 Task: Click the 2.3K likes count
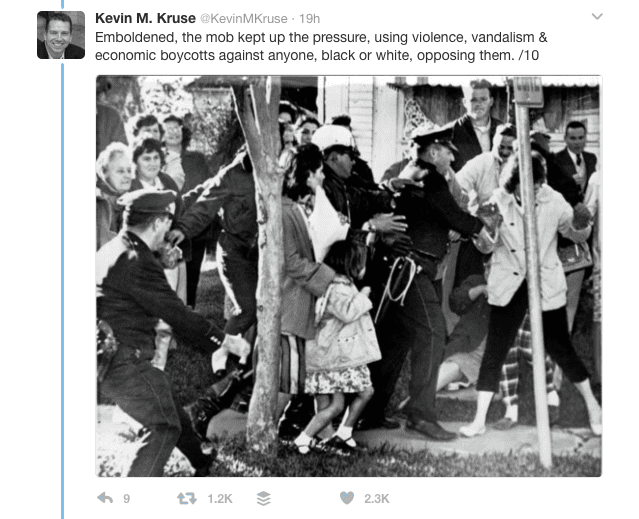coord(377,499)
